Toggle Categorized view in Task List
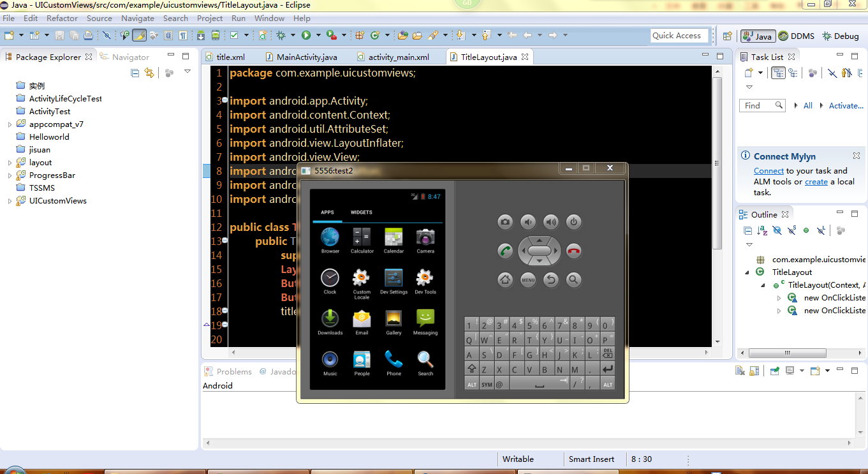The width and height of the screenshot is (868, 474). point(778,73)
